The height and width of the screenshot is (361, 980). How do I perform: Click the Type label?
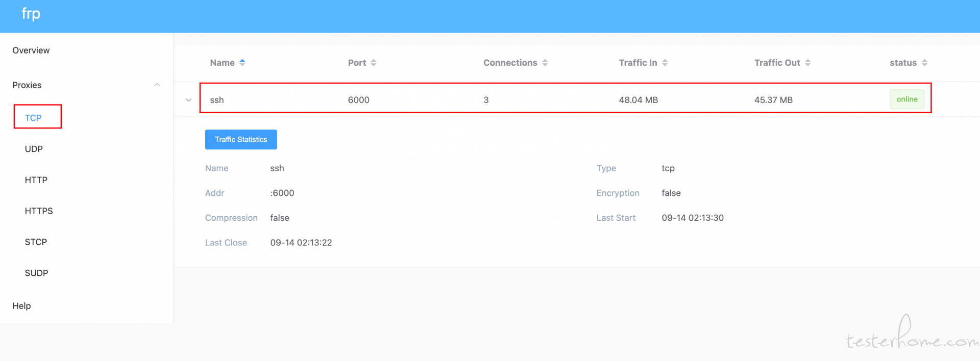606,168
